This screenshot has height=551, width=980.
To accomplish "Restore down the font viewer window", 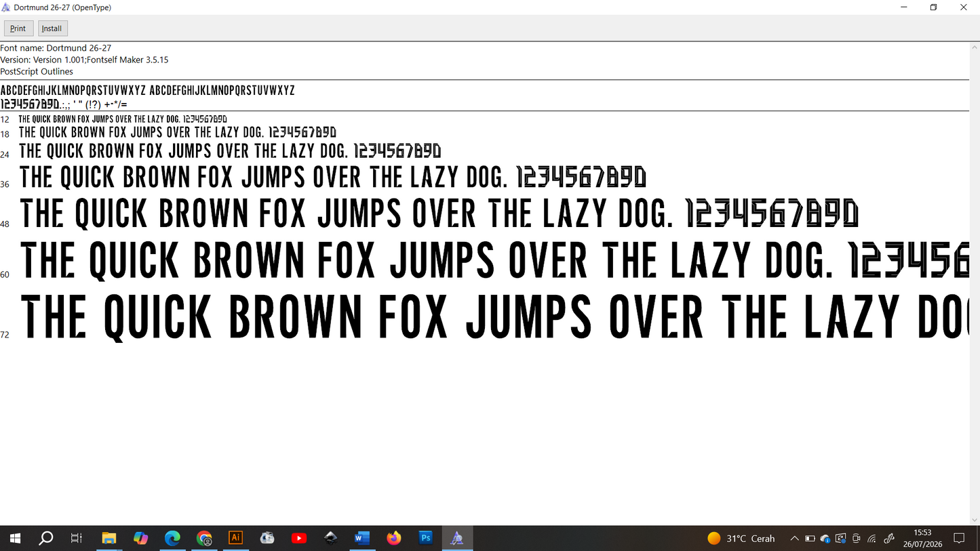I will pos(934,7).
